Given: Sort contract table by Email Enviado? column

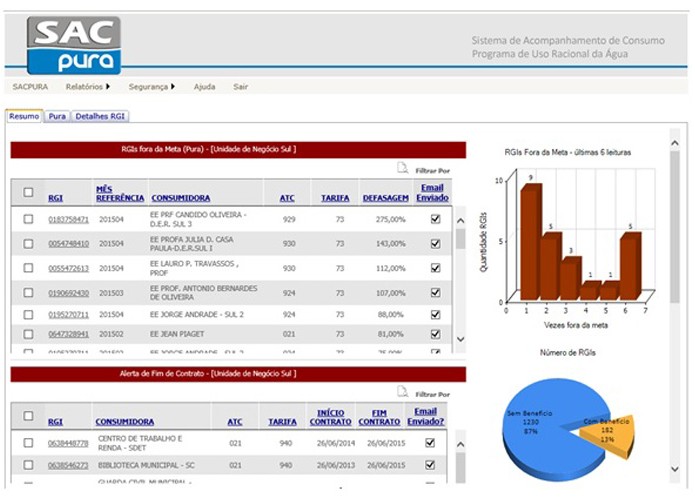Looking at the screenshot, I should point(426,416).
